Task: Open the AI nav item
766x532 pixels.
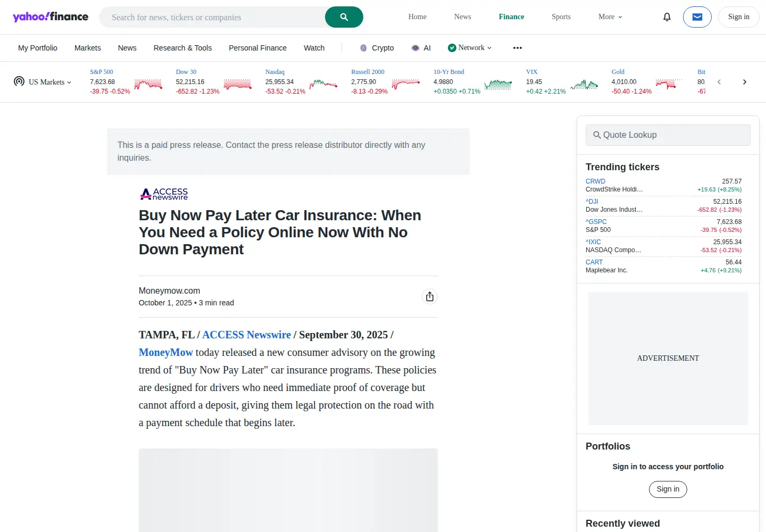Action: pos(421,48)
